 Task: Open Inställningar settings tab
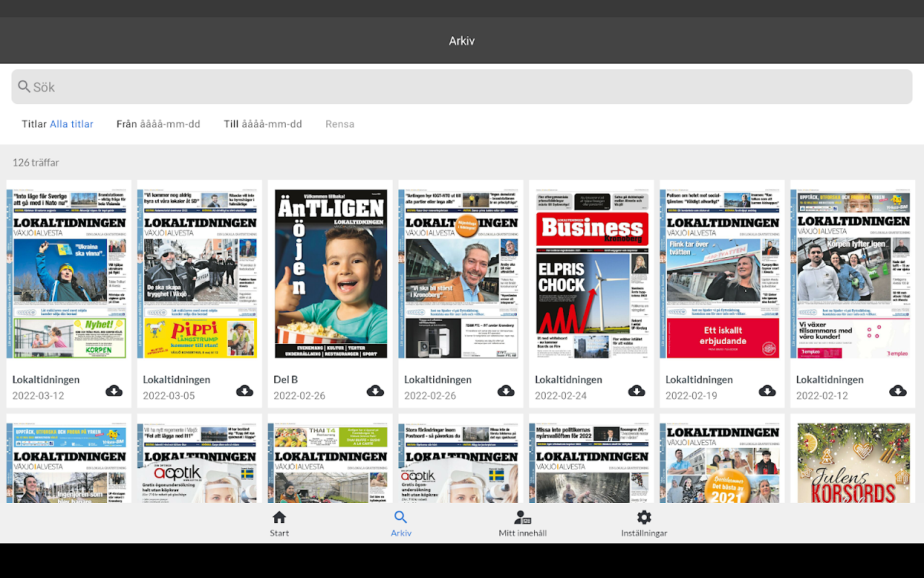point(644,524)
